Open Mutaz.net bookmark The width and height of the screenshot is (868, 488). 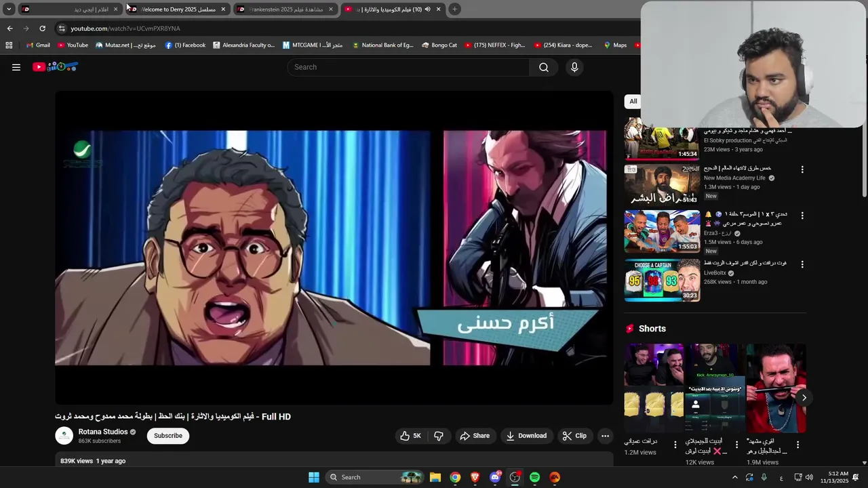125,45
